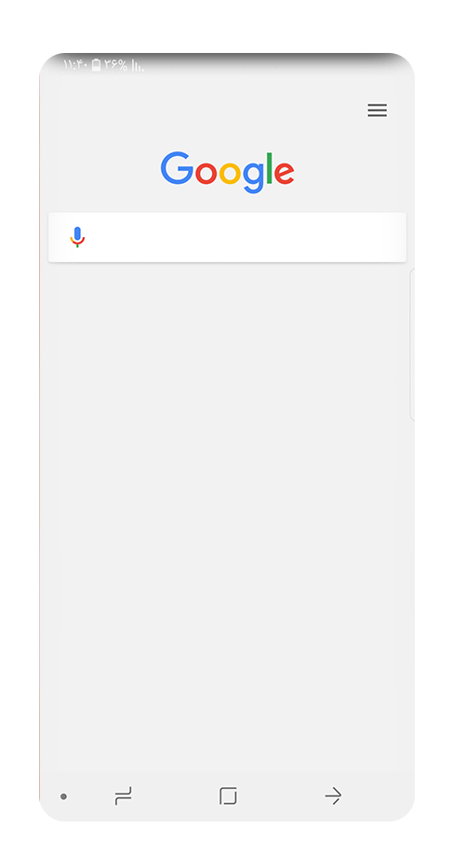This screenshot has height=868, width=466.
Task: Open the hamburger menu
Action: 378,111
